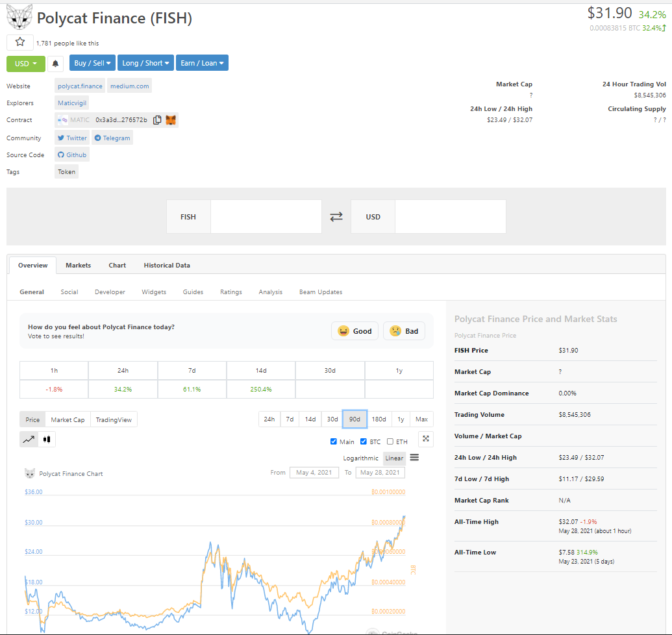Open the chart hamburger menu
This screenshot has height=635, width=672.
point(414,458)
